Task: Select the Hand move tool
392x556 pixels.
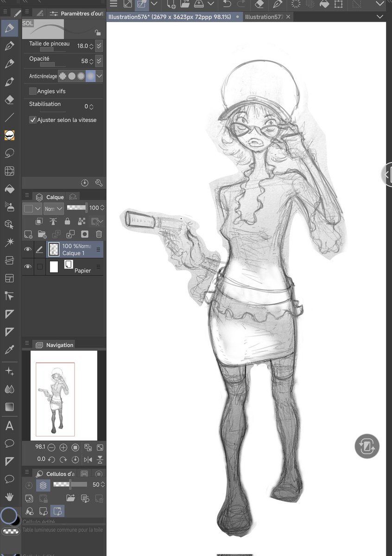Action: tap(9, 497)
